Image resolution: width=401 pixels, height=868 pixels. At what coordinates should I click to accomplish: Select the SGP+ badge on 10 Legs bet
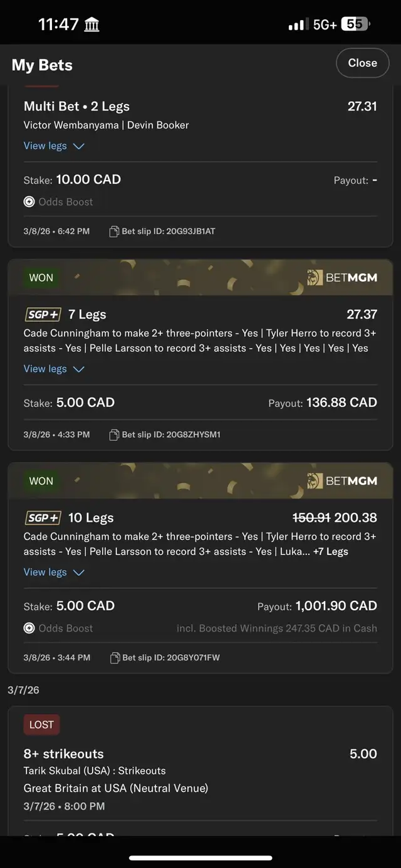tap(43, 517)
